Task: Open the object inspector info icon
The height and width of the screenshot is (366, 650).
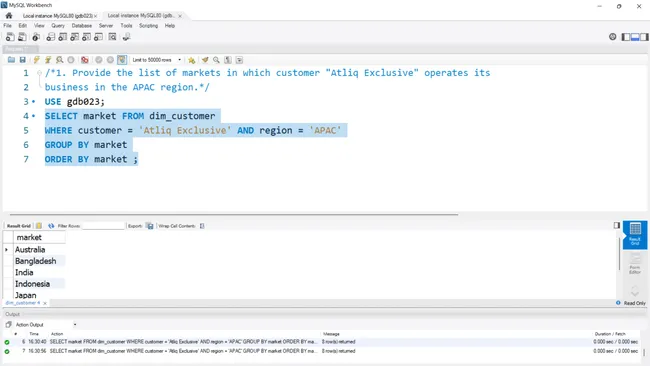Action: click(36, 37)
